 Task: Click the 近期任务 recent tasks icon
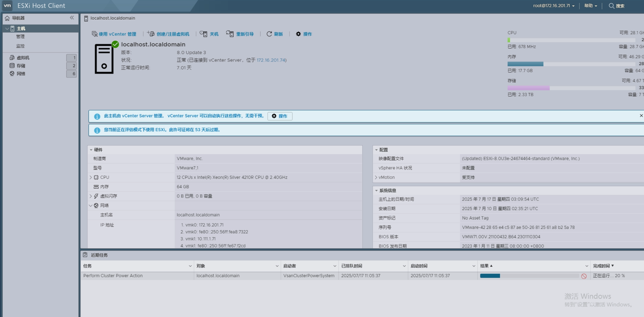pyautogui.click(x=85, y=255)
